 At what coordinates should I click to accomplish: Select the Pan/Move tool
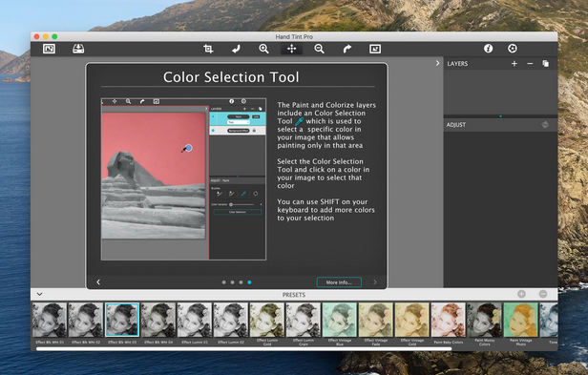[291, 49]
